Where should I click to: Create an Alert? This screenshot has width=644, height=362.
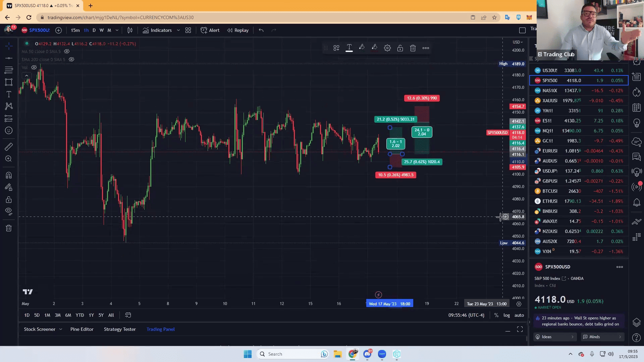point(210,30)
